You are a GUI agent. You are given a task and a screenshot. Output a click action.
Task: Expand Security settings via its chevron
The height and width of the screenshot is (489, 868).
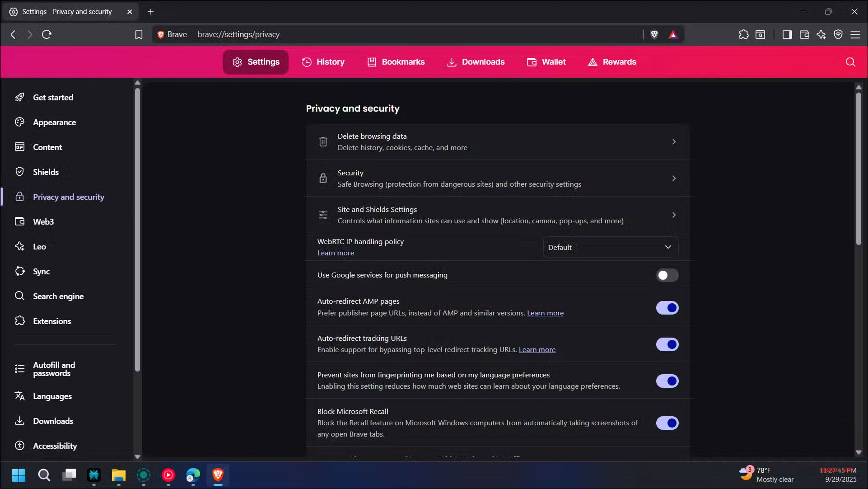(x=673, y=178)
